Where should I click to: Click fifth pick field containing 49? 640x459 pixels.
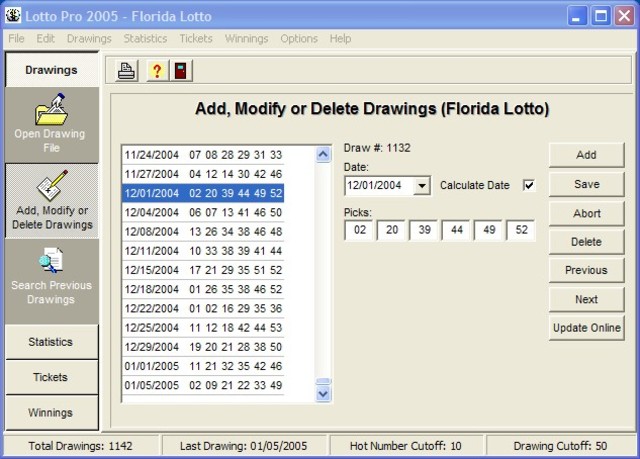(489, 230)
